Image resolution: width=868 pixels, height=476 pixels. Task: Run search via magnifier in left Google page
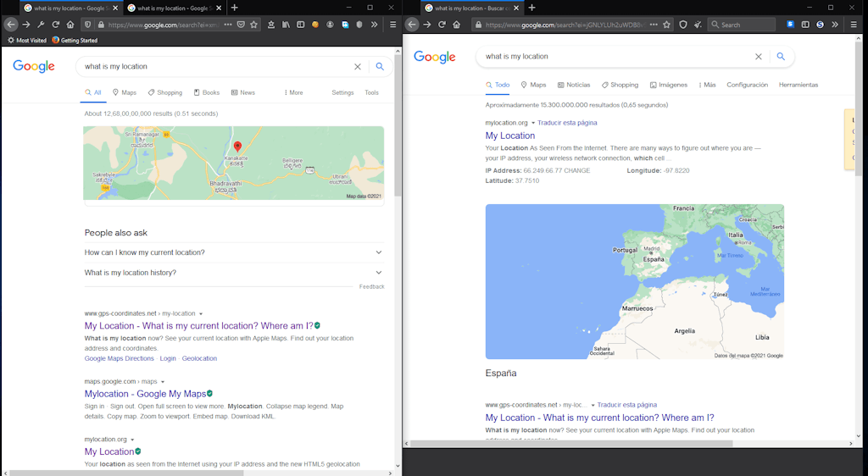[380, 66]
